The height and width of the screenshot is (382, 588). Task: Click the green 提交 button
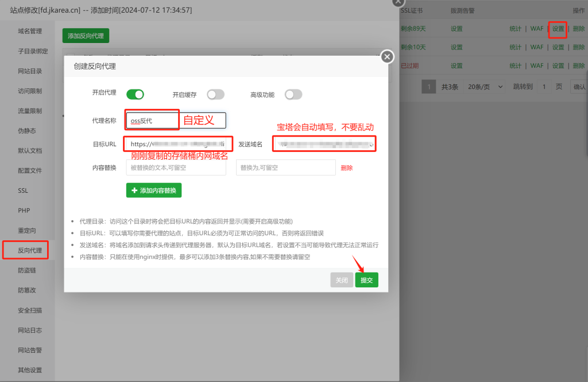(x=366, y=280)
